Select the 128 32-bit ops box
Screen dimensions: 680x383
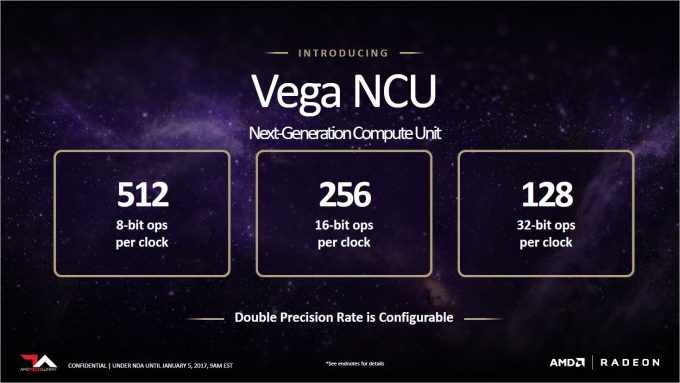click(546, 213)
